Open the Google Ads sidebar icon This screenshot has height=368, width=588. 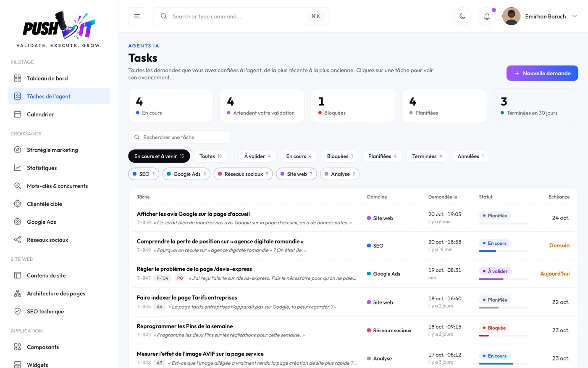point(18,222)
